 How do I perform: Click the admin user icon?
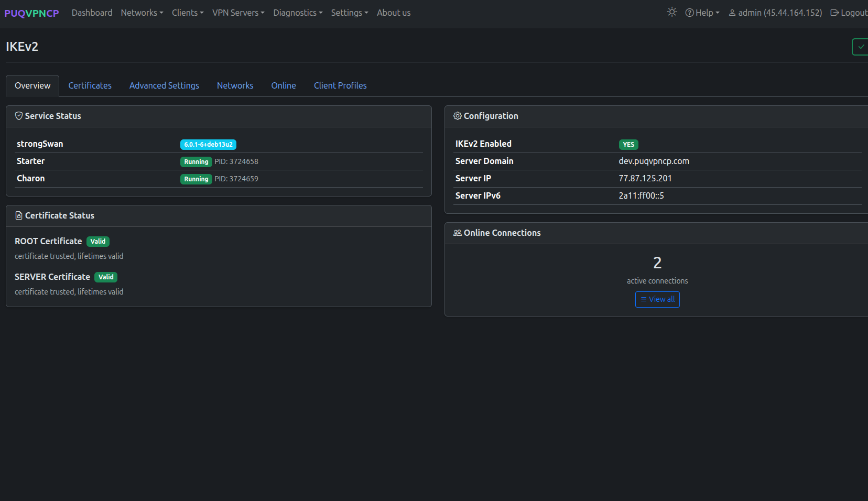click(x=732, y=13)
